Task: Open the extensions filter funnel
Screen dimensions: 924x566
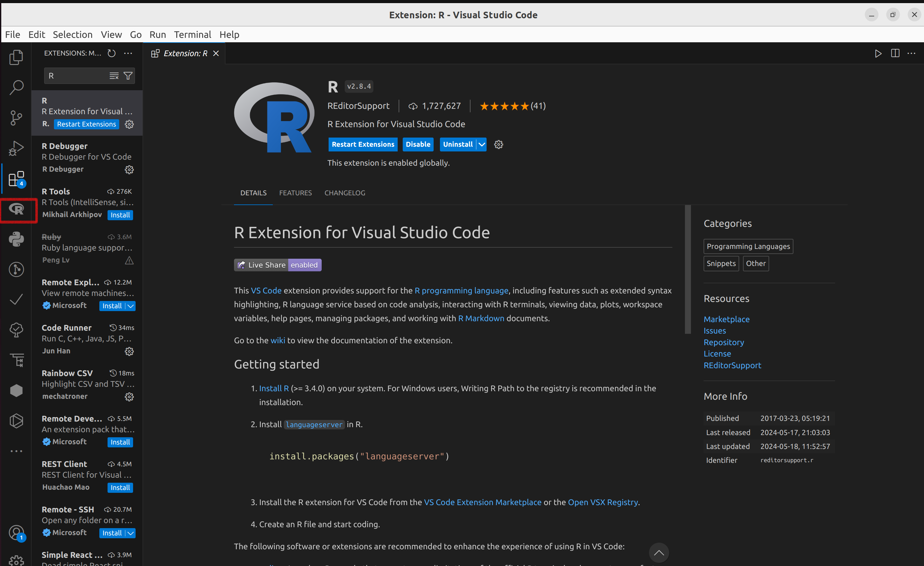Action: [x=128, y=76]
